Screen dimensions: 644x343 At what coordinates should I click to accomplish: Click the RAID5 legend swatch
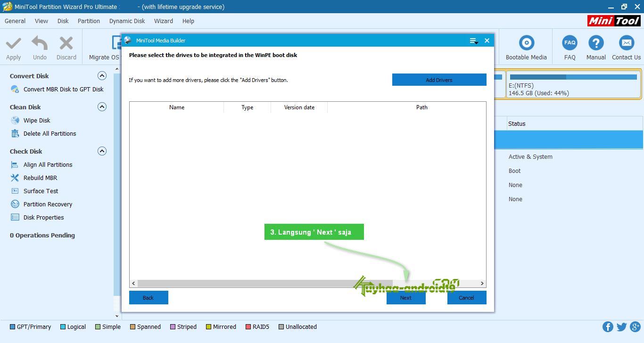point(248,327)
